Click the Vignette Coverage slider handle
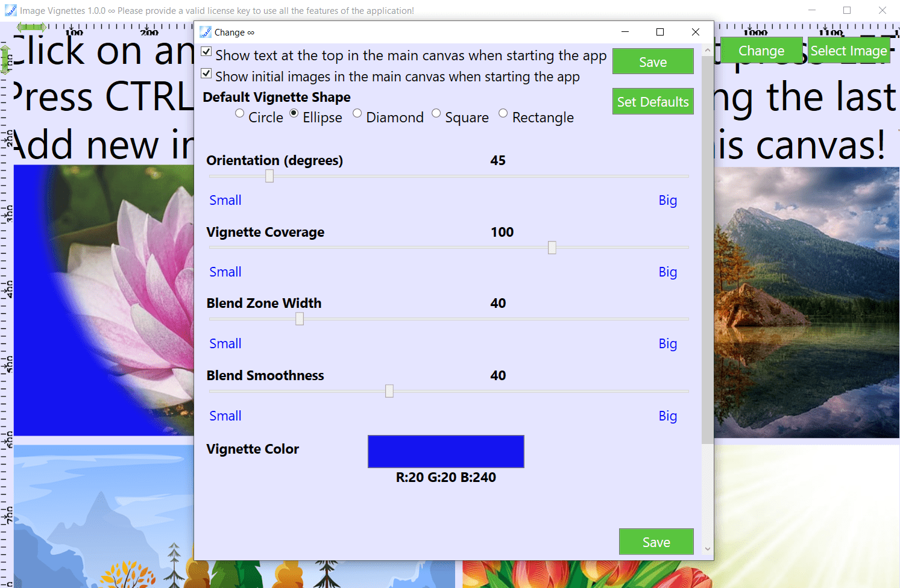The width and height of the screenshot is (900, 588). point(552,248)
